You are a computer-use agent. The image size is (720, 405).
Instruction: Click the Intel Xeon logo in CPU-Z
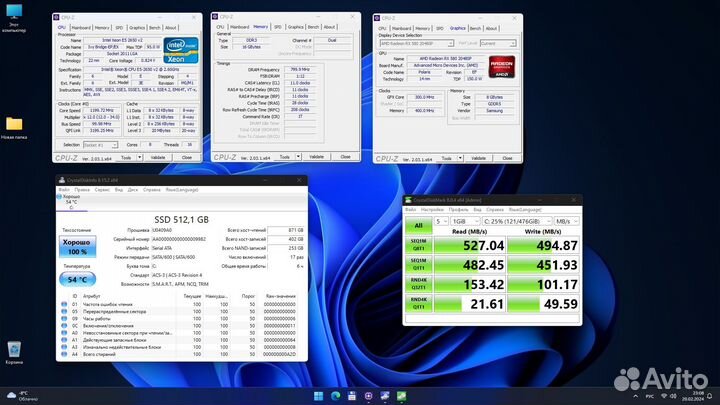click(x=181, y=50)
